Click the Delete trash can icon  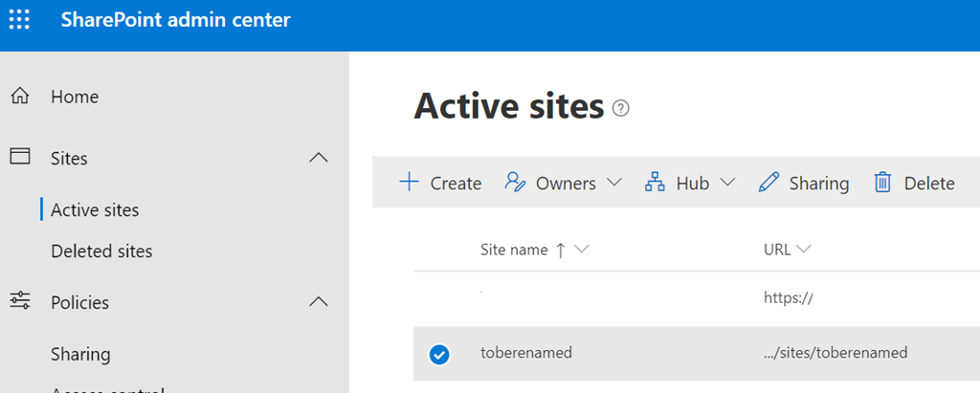[x=882, y=183]
